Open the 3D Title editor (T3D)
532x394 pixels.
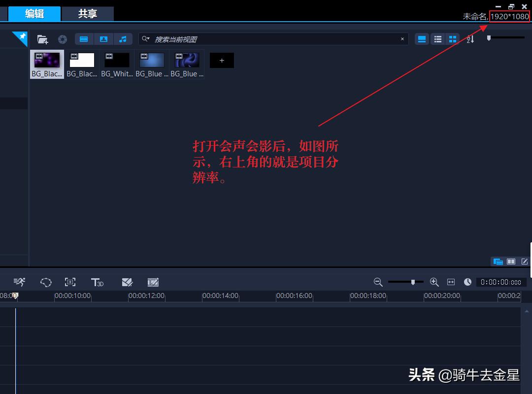pyautogui.click(x=97, y=282)
